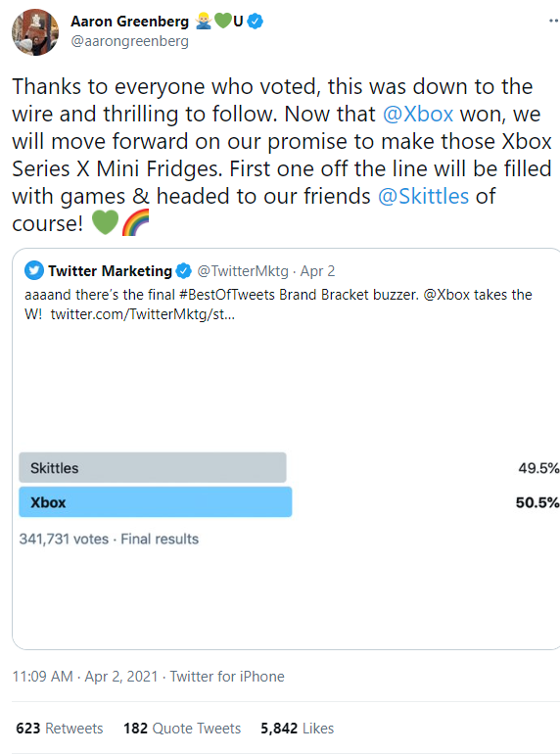Click the @aarongreenberg handle
This screenshot has width=560, height=754.
130,41
